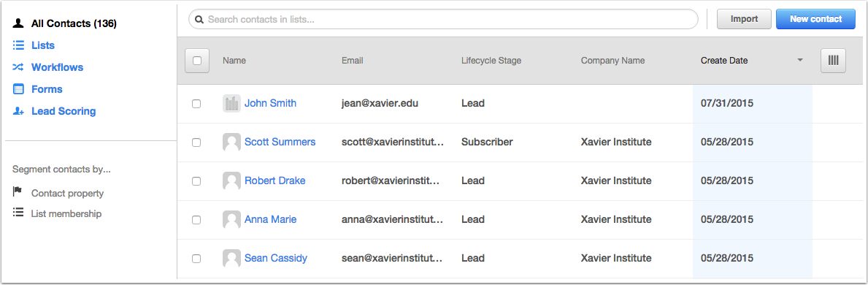Screen dimensions: 868x285
Task: Toggle the select-all contacts checkbox
Action: [197, 61]
